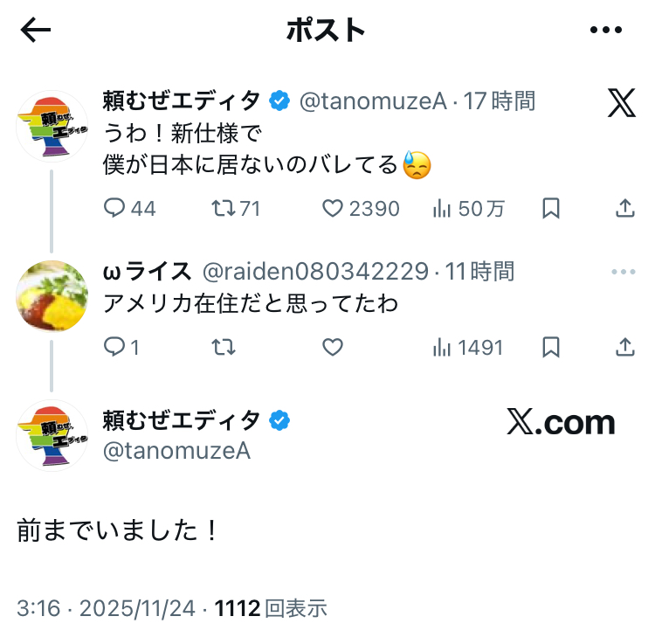
Task: Share ωライス's reply
Action: pos(625,347)
